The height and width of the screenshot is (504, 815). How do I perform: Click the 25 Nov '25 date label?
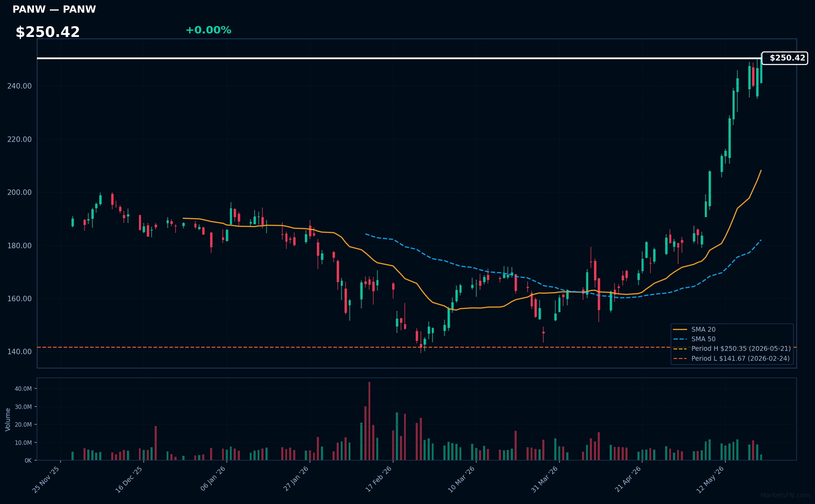click(46, 479)
